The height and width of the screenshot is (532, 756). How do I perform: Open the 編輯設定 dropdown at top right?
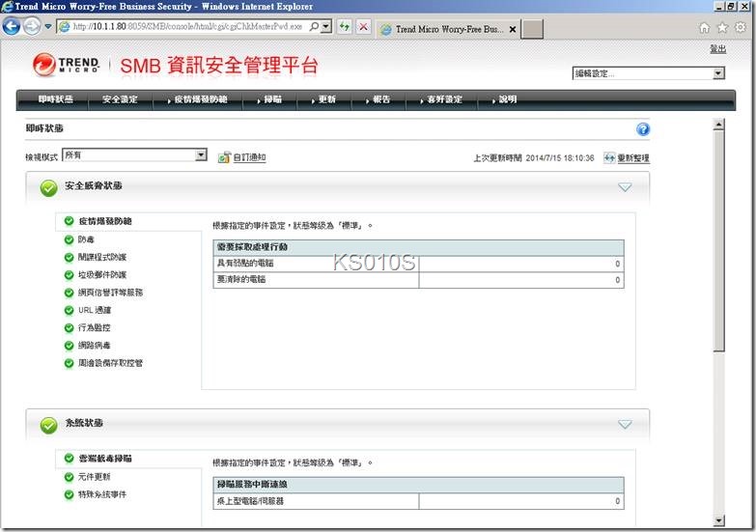pyautogui.click(x=718, y=73)
